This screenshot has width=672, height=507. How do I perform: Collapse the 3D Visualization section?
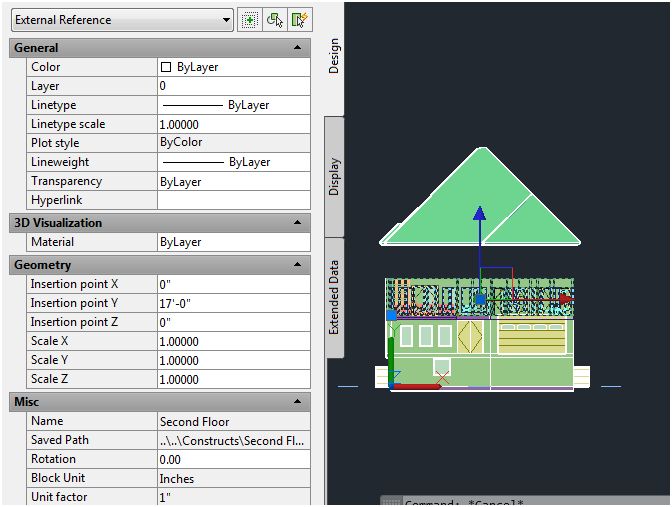point(297,222)
